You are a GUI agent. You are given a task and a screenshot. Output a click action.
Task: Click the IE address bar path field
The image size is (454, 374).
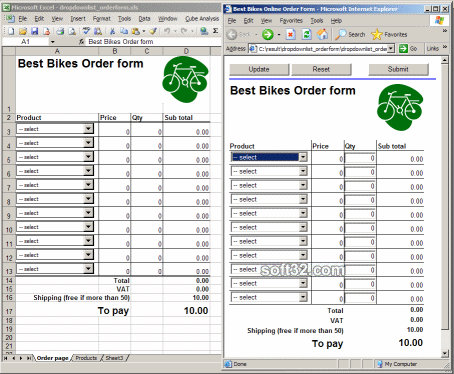point(322,49)
